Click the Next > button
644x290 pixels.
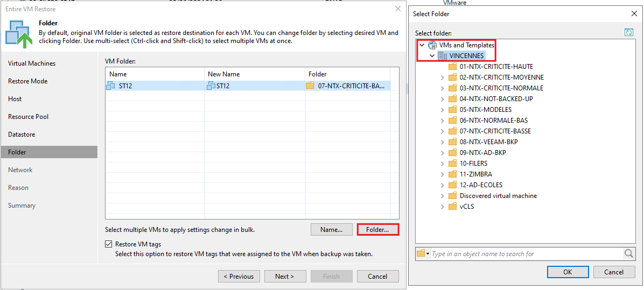(285, 277)
